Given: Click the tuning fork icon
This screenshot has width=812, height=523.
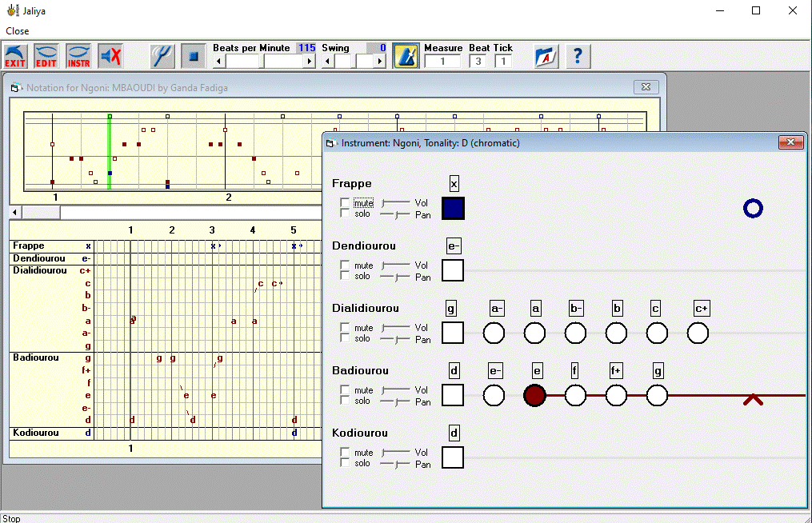Looking at the screenshot, I should coord(162,56).
